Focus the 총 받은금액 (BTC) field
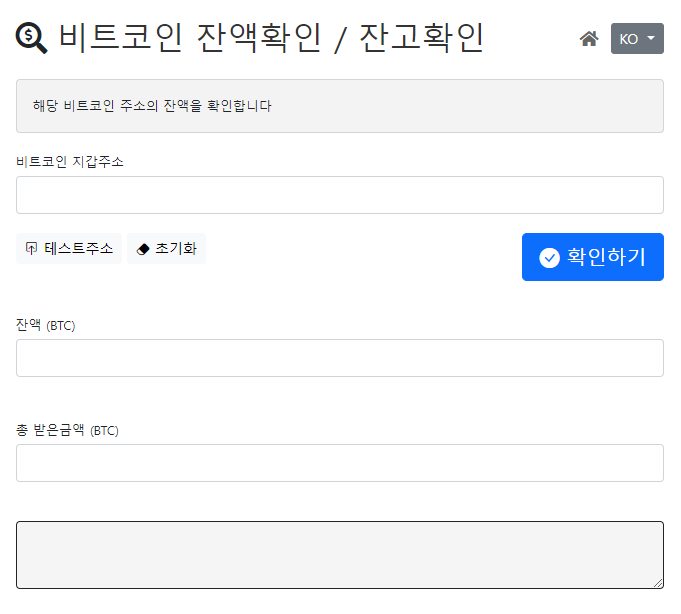The image size is (681, 614). [340, 463]
